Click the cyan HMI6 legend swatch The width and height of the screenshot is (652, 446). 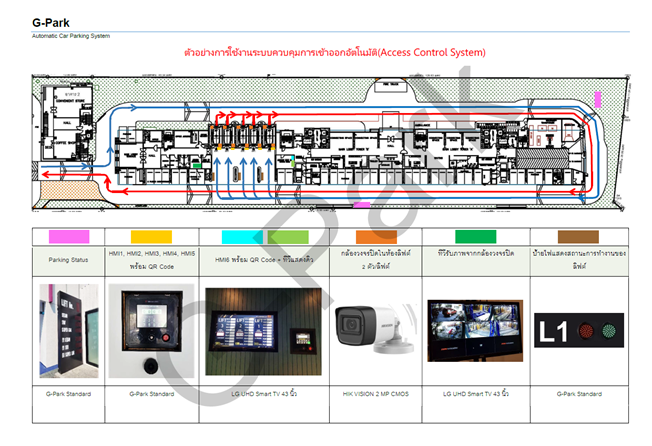pyautogui.click(x=243, y=236)
